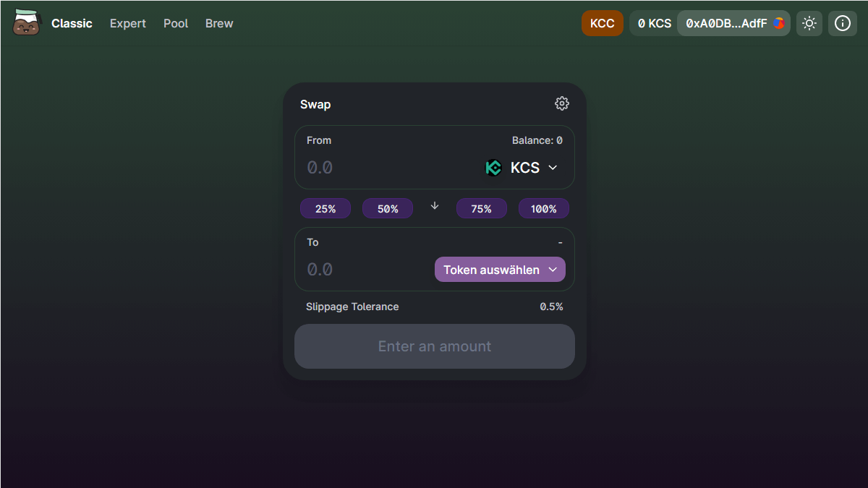The height and width of the screenshot is (488, 868).
Task: Open the info circle icon
Action: click(x=843, y=23)
